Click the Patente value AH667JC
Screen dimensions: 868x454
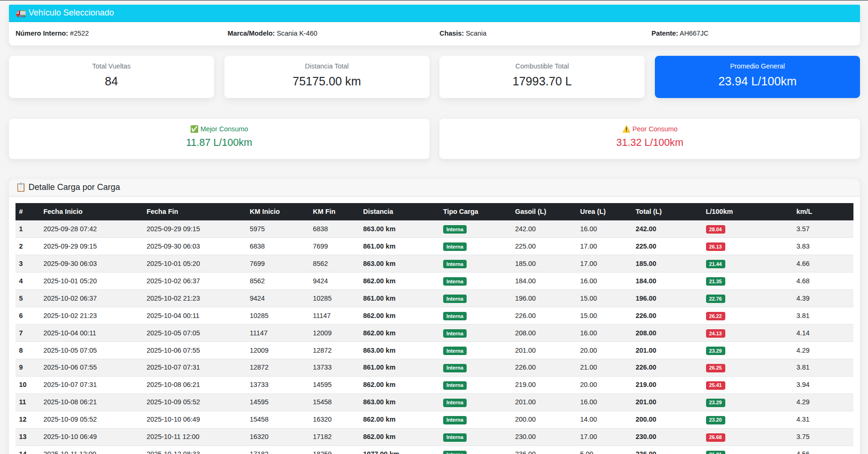point(694,33)
